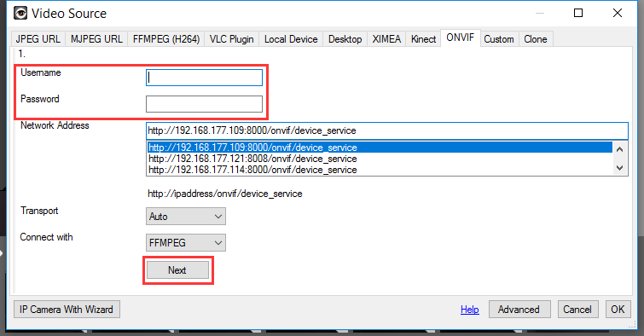Maximize the Video Source window

(x=578, y=13)
